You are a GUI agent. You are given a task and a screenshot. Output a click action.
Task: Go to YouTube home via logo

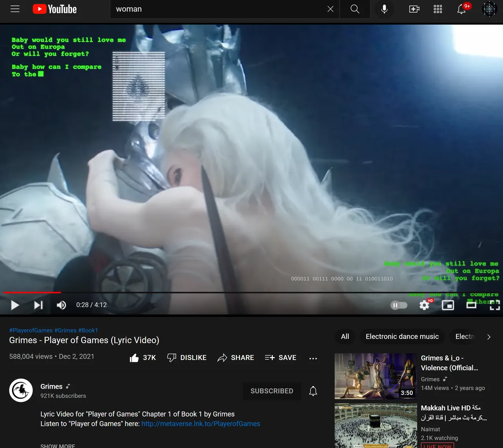pyautogui.click(x=55, y=9)
